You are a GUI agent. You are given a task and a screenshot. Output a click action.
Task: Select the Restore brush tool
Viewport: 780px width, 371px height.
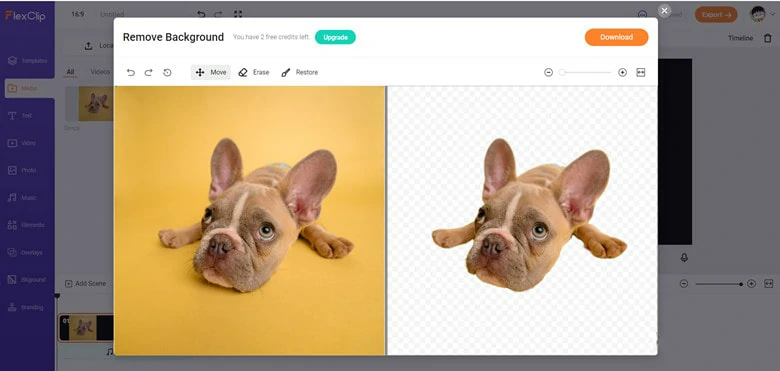click(x=299, y=73)
